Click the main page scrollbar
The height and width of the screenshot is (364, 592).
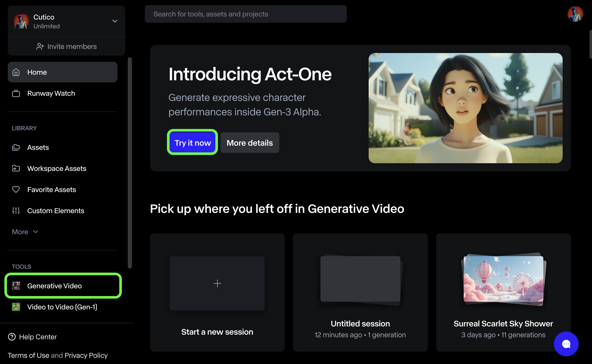point(590,44)
